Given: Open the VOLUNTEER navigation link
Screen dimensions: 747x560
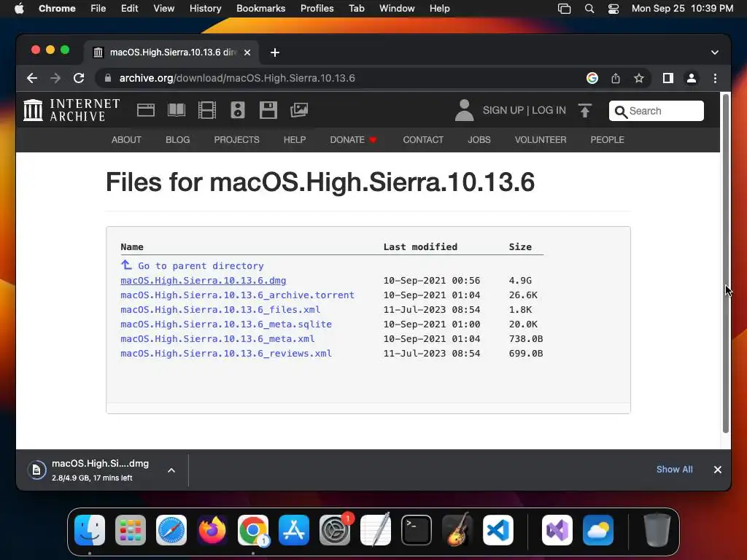Looking at the screenshot, I should point(541,139).
